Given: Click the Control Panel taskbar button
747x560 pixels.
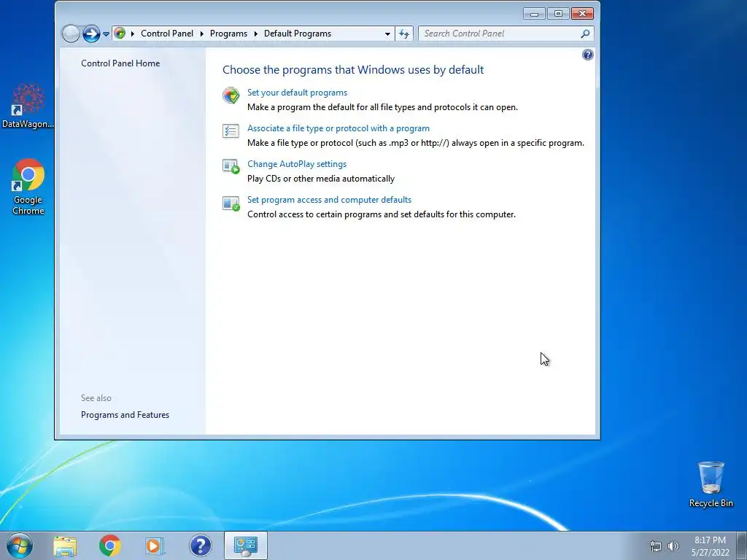Looking at the screenshot, I should (x=245, y=545).
